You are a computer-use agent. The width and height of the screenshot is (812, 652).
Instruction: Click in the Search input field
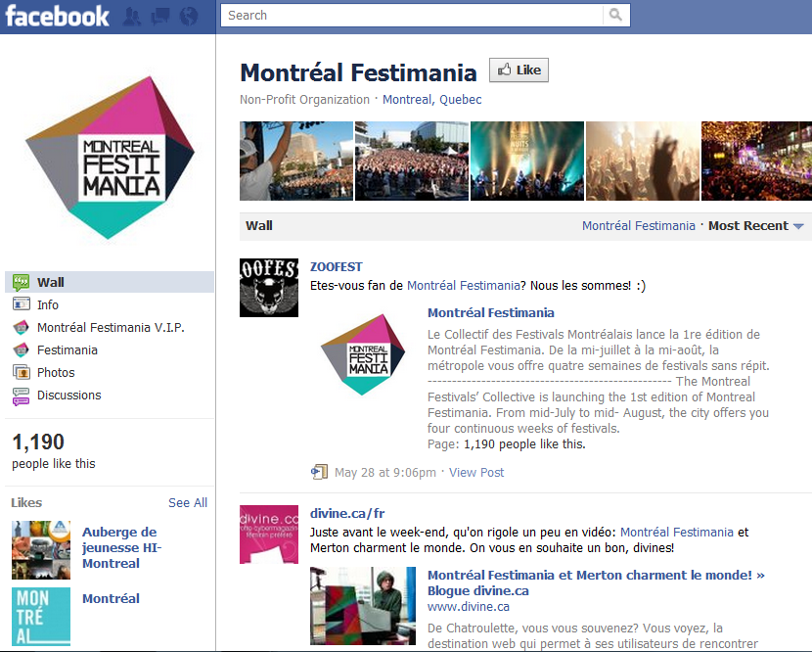tap(412, 15)
